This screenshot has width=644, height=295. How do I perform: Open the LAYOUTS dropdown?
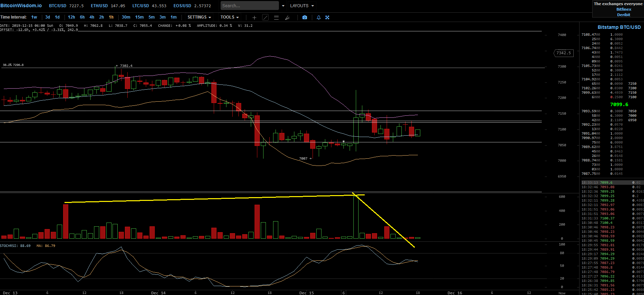click(x=302, y=6)
